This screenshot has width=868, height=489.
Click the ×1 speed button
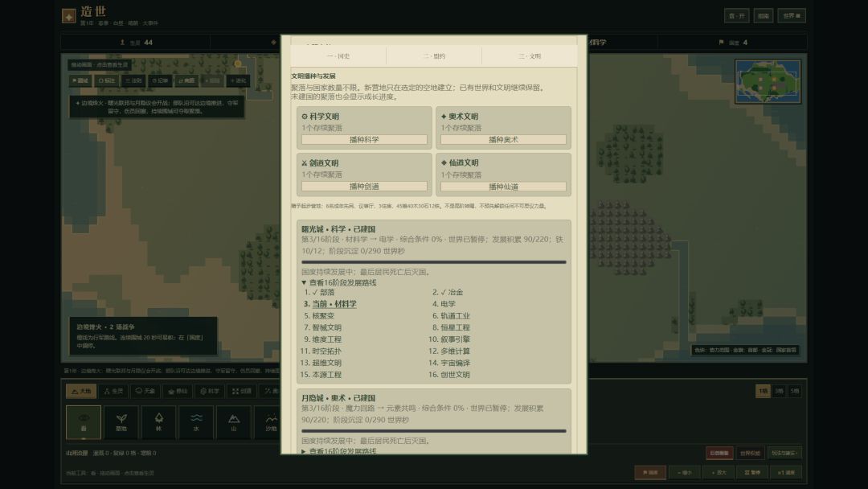click(x=786, y=472)
